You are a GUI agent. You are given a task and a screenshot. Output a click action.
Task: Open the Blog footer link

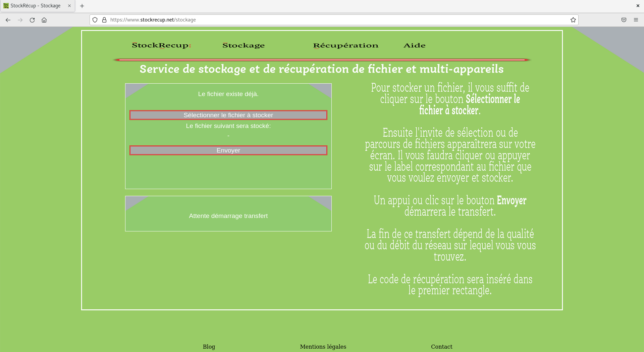click(x=209, y=347)
